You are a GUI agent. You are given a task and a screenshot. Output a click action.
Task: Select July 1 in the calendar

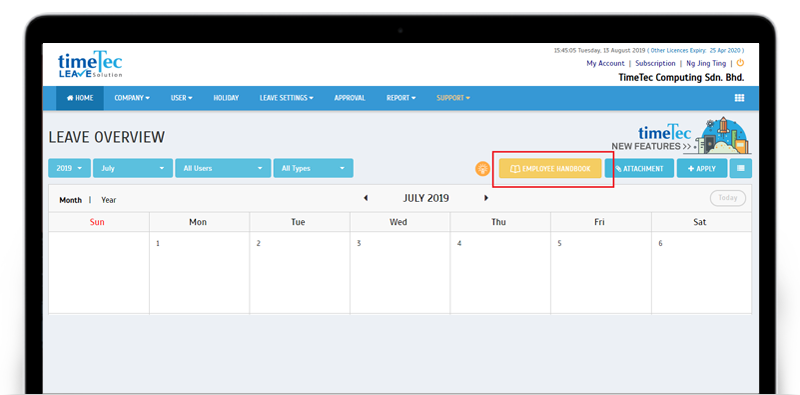point(199,273)
